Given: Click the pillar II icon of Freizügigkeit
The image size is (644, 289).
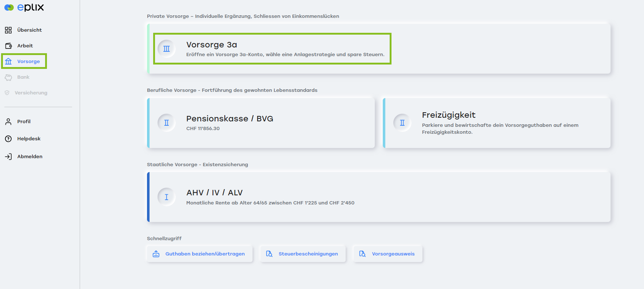Looking at the screenshot, I should pos(402,123).
